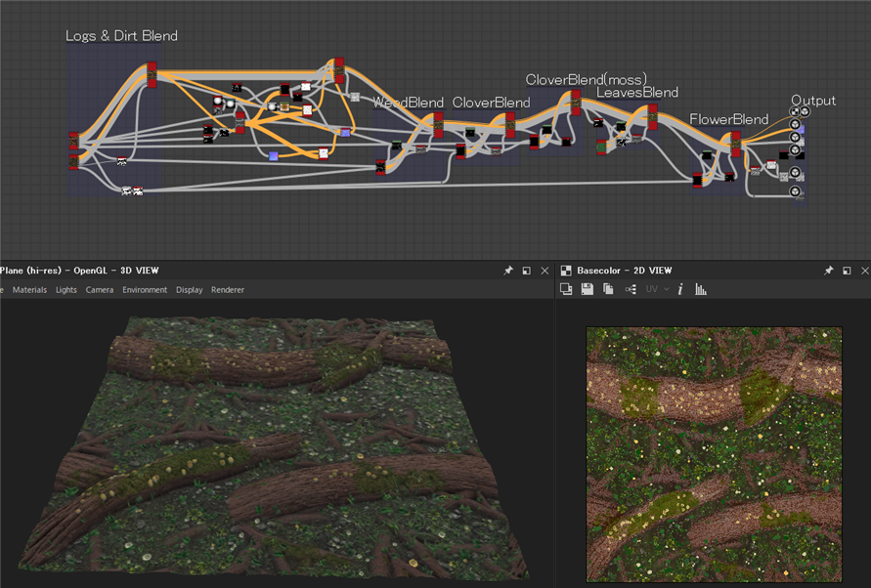The width and height of the screenshot is (871, 588).
Task: Select the CloverBlend(moss) frame title
Action: [586, 80]
